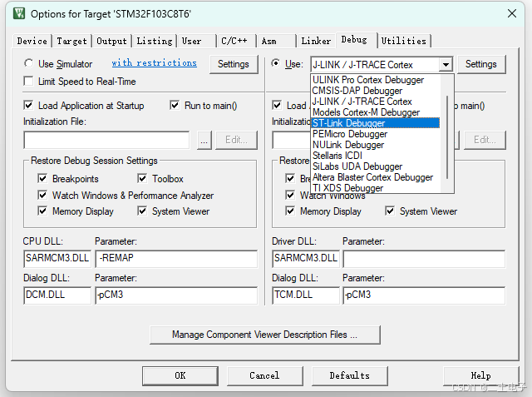Click Settings button next to debugger dropdown
532x397 pixels.
481,64
